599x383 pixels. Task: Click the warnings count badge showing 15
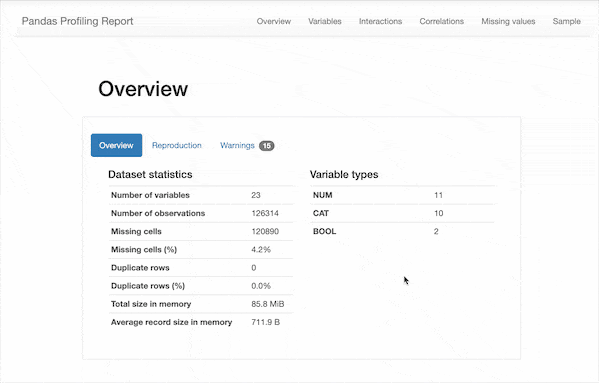point(267,145)
